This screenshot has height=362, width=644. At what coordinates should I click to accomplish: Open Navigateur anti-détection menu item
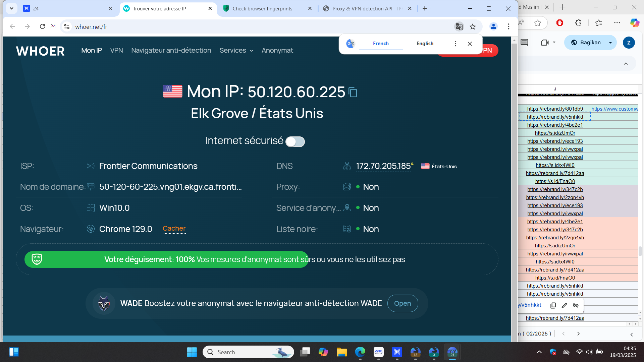(171, 50)
